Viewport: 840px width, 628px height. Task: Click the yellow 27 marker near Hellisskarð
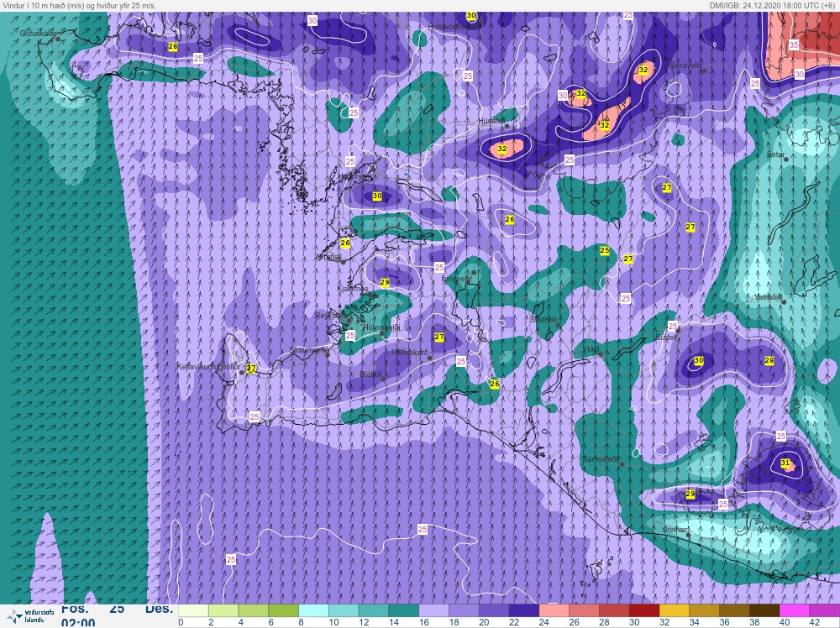(x=439, y=337)
